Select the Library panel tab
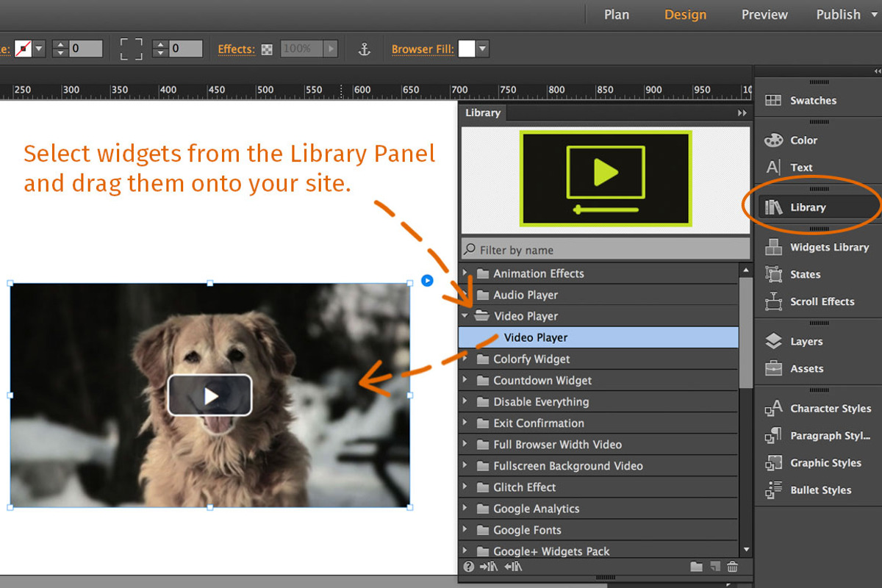This screenshot has width=882, height=588. [x=483, y=113]
